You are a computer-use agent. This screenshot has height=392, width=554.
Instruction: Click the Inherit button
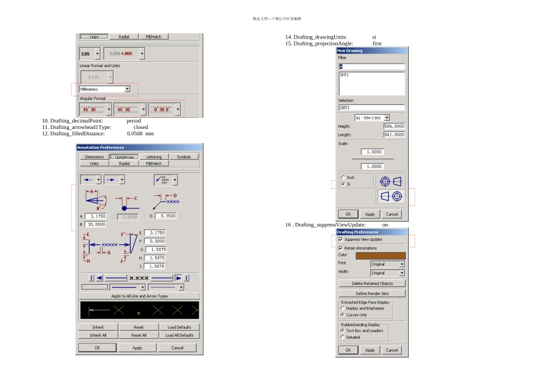coord(98,327)
